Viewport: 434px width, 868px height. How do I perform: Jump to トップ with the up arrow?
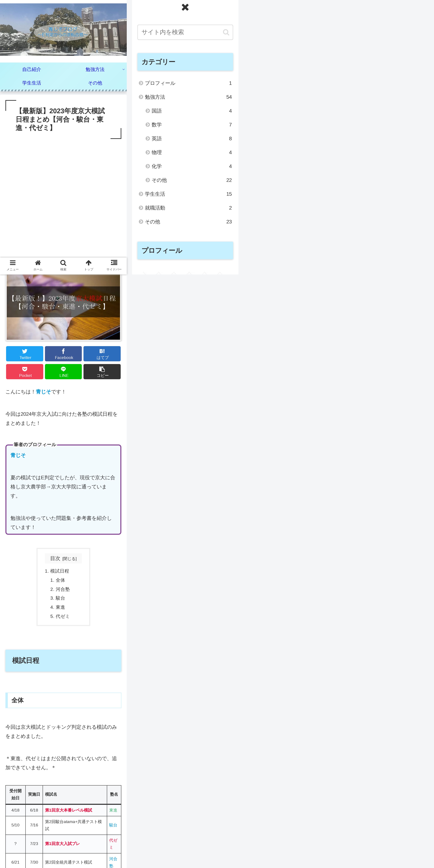tap(89, 265)
